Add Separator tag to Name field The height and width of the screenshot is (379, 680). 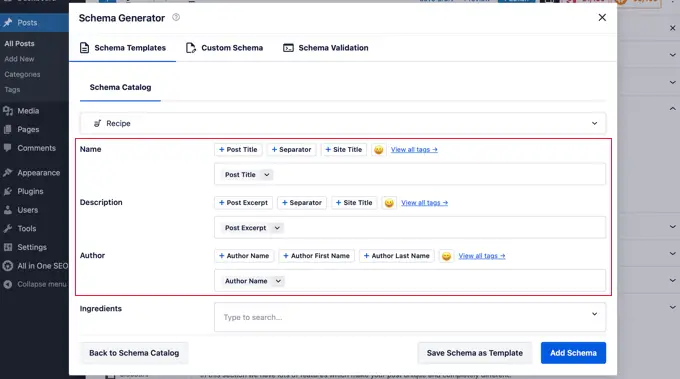tap(291, 150)
